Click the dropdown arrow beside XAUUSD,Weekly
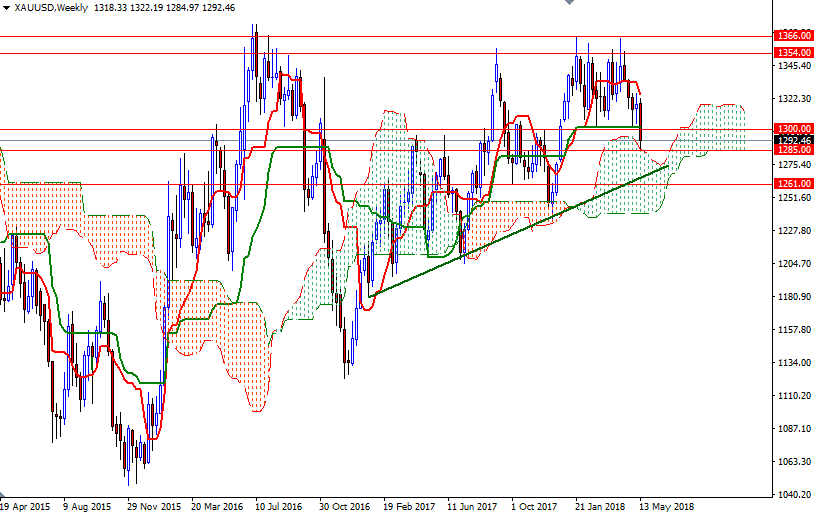This screenshot has height=514, width=814. [6, 7]
